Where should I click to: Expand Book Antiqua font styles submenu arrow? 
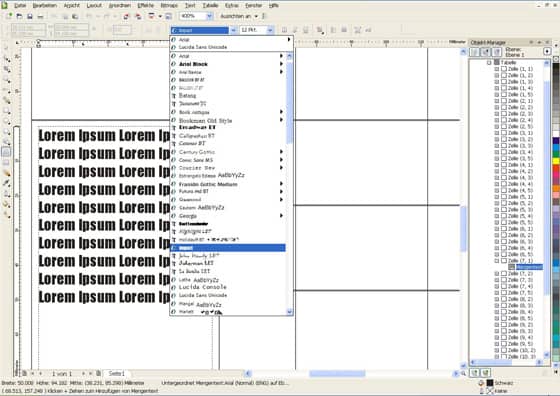281,112
